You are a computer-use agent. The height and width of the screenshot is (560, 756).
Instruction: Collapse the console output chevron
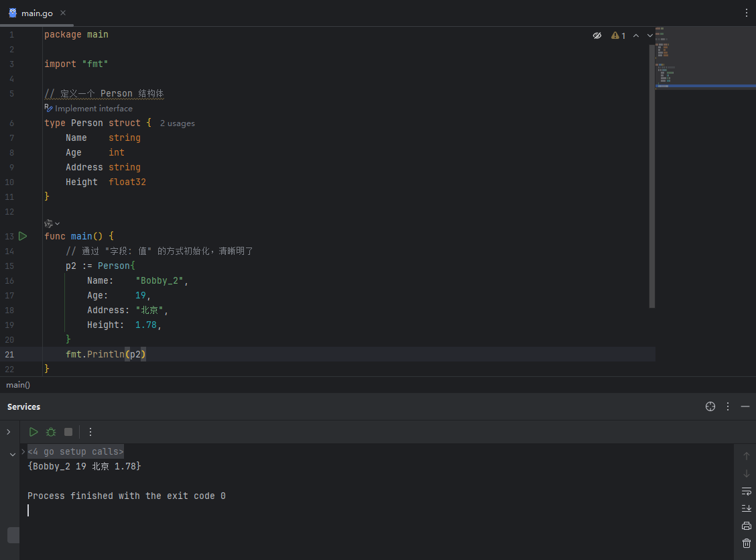pyautogui.click(x=13, y=454)
